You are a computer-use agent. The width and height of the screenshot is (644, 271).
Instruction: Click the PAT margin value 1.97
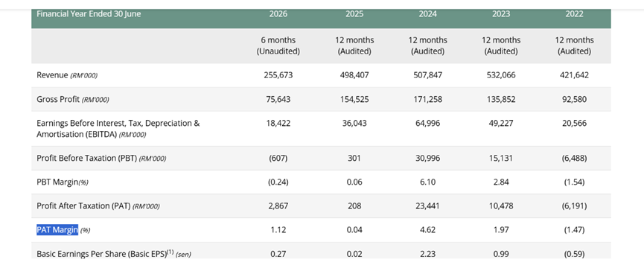pos(501,230)
